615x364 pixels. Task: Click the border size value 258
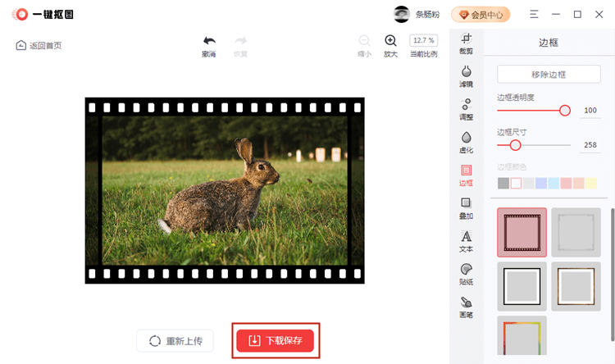coord(590,145)
